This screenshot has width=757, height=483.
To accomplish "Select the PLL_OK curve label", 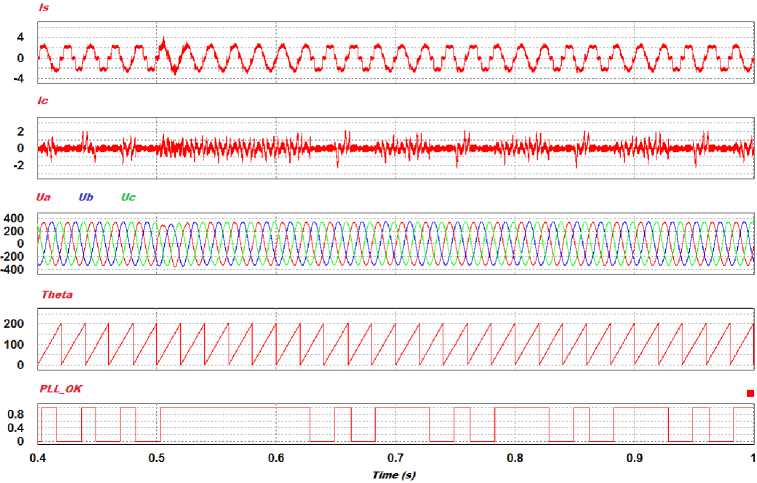I will tap(61, 389).
